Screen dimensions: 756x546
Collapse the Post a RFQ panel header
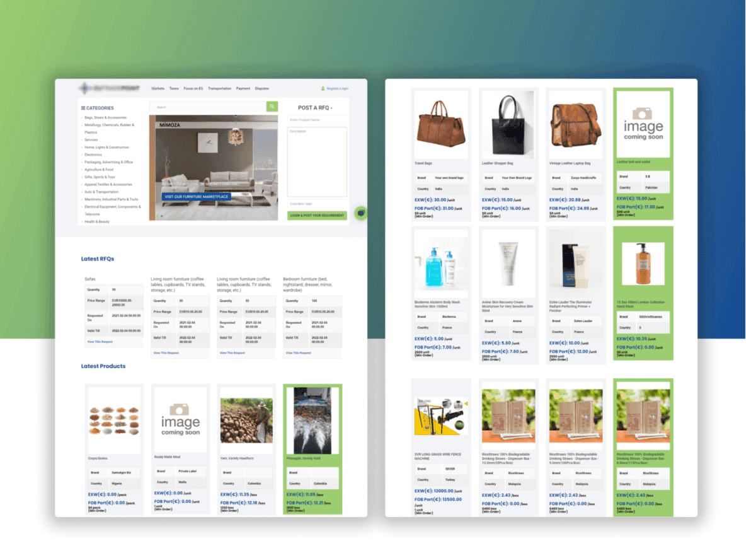tap(316, 108)
